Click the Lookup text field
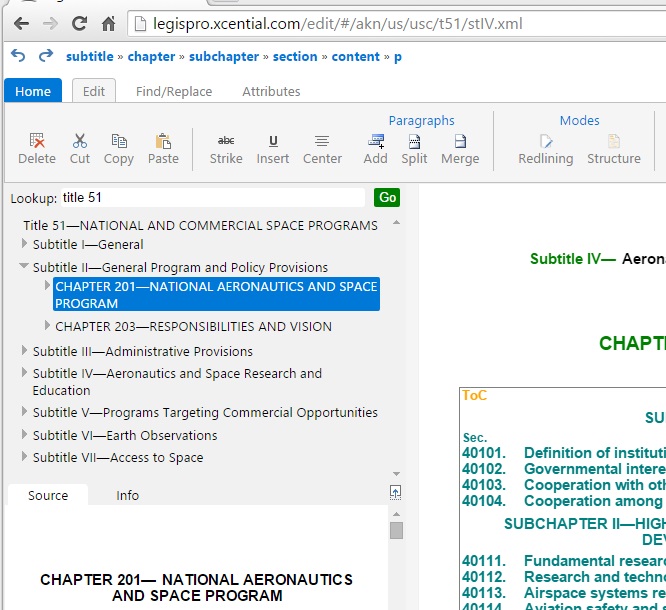The width and height of the screenshot is (666, 610). point(212,198)
